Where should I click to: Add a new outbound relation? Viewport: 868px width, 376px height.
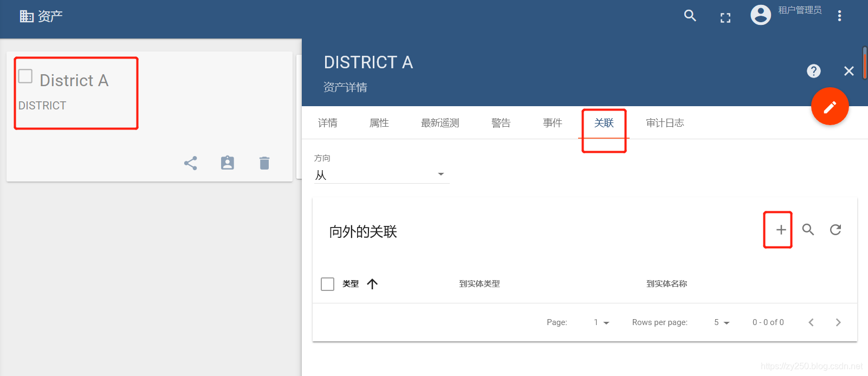tap(781, 230)
